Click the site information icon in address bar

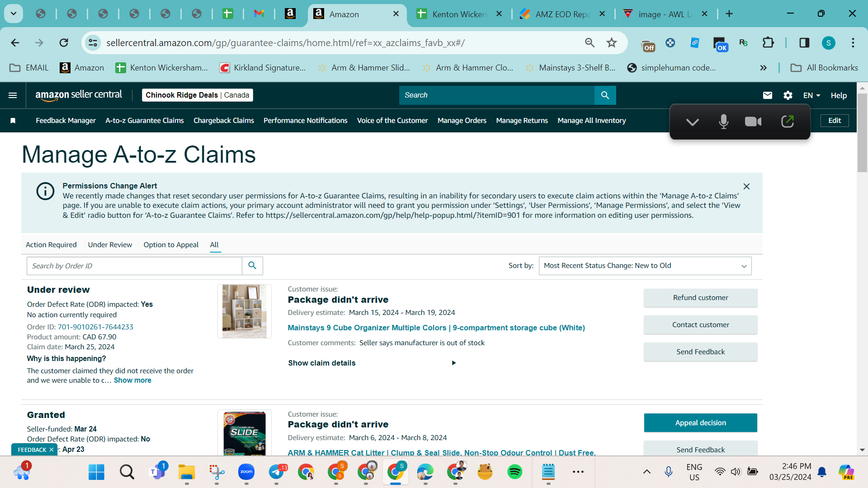(x=93, y=43)
